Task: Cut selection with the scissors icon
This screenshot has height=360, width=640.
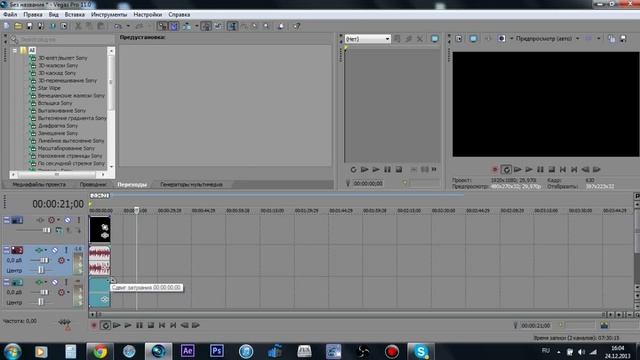Action: click(78, 26)
